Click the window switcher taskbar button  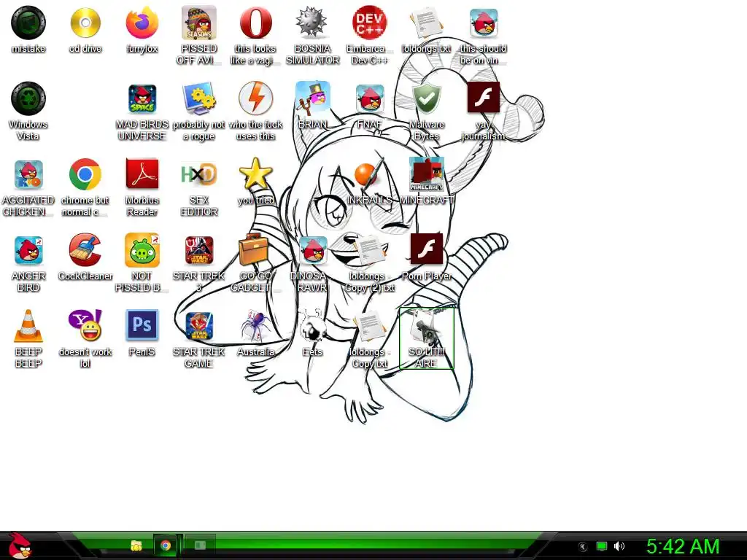[200, 545]
